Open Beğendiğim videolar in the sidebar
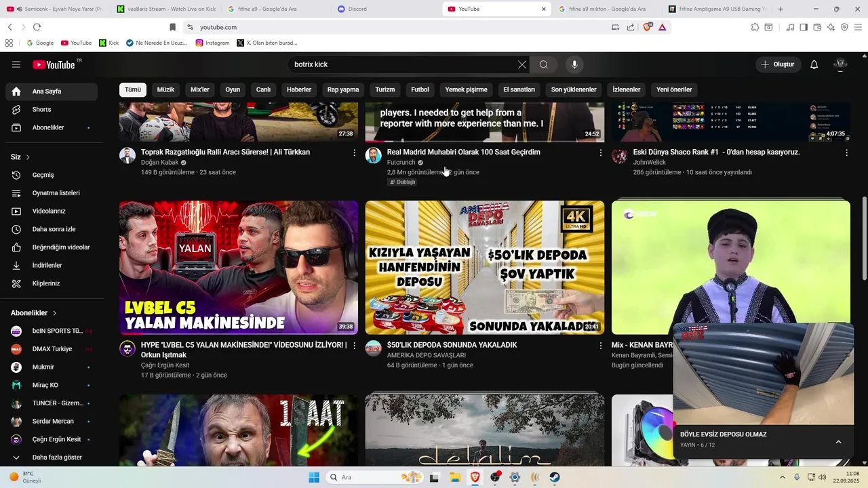 click(x=52, y=247)
